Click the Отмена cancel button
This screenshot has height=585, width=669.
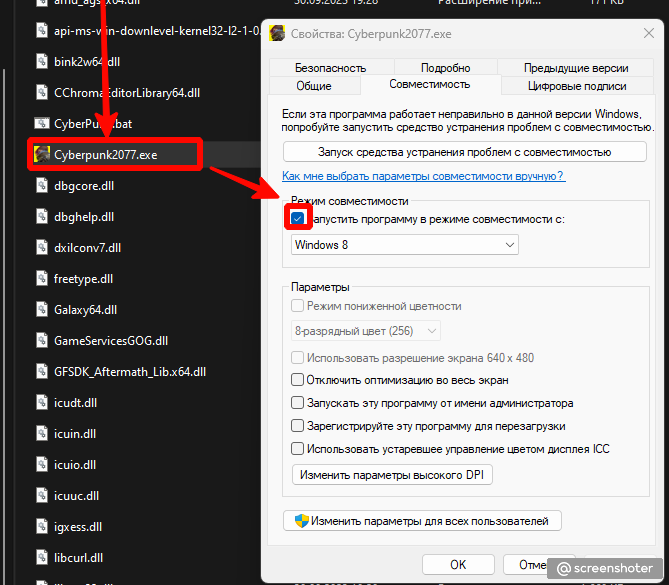(538, 565)
